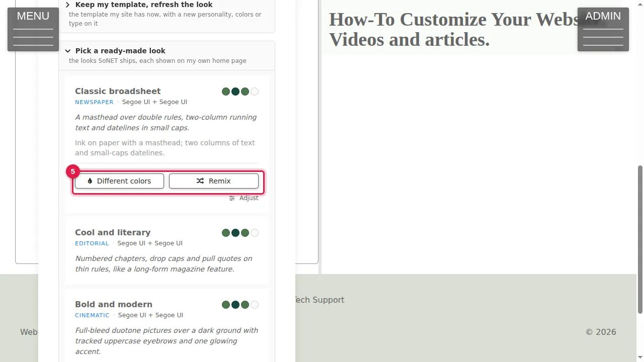Click the droplet icon in Different colors
This screenshot has height=362, width=644.
pyautogui.click(x=90, y=181)
